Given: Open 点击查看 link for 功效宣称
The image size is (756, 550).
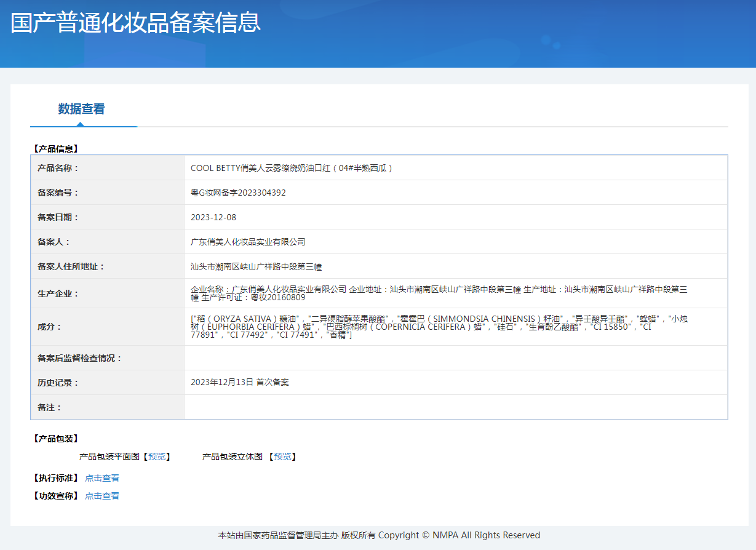Looking at the screenshot, I should click(102, 496).
